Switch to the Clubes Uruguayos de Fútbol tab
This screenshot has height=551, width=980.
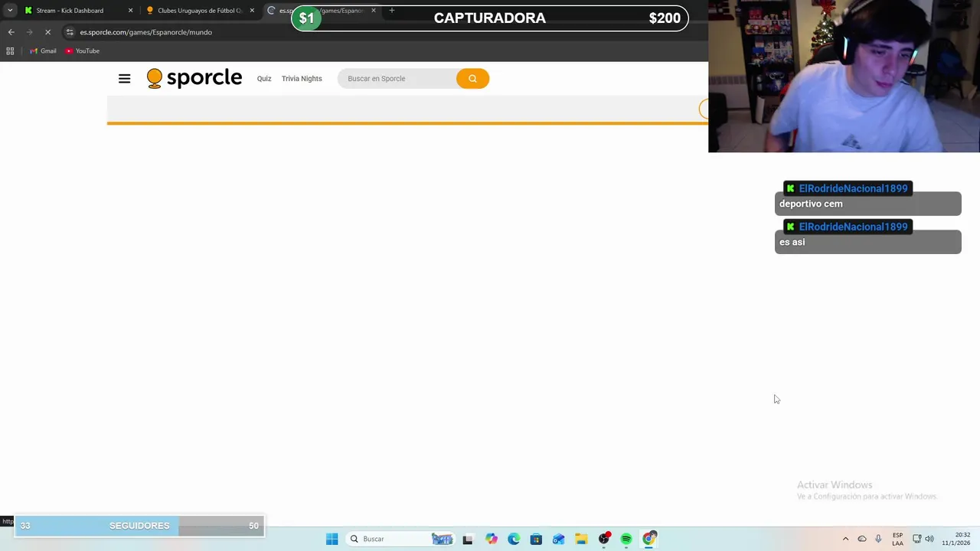pos(199,11)
